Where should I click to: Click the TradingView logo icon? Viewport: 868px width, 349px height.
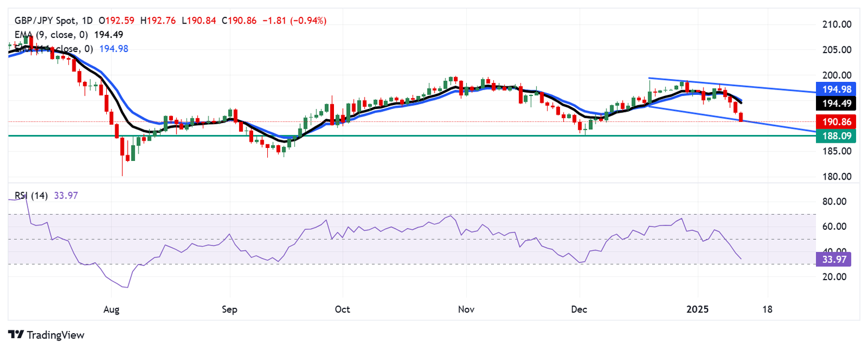pos(15,334)
